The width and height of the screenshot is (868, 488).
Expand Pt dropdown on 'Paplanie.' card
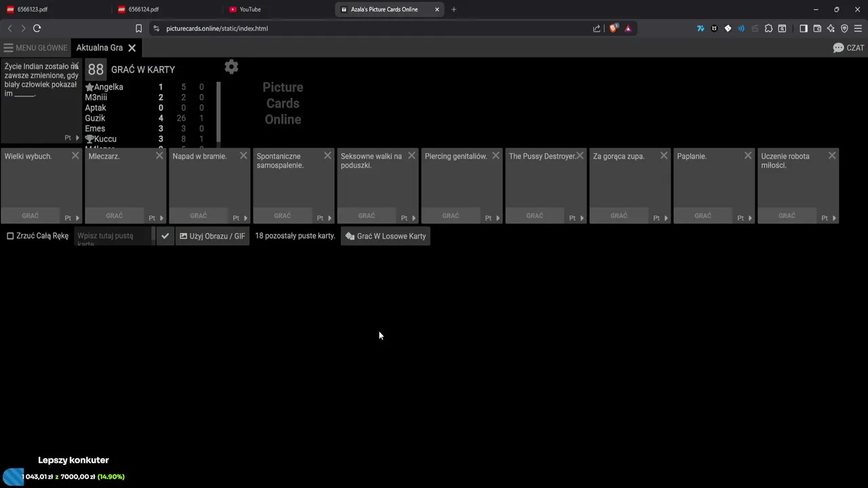(x=745, y=218)
